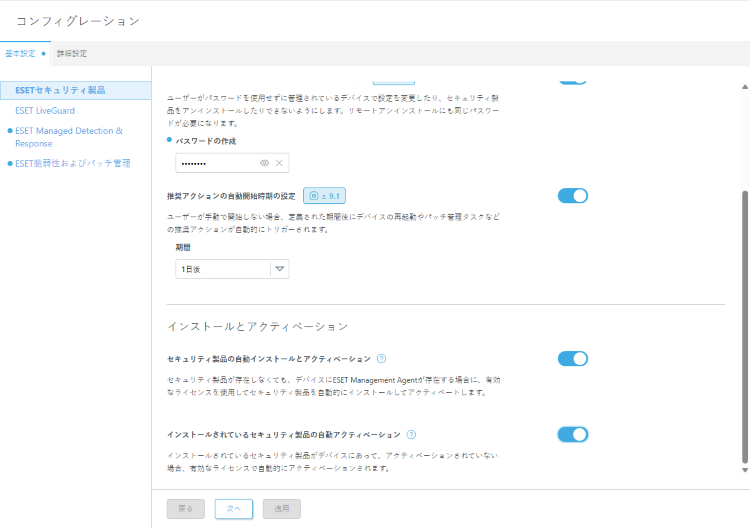Viewport: 750px width, 528px height.
Task: Show password with the eye icon
Action: click(x=265, y=163)
